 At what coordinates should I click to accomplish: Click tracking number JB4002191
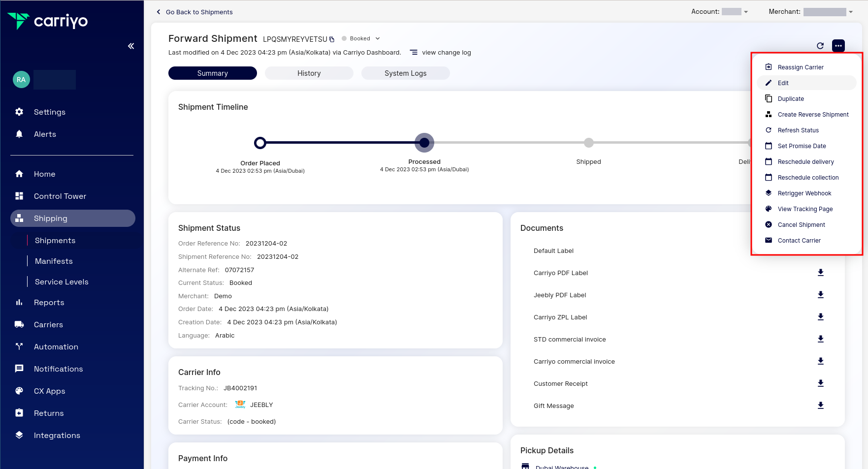pyautogui.click(x=240, y=388)
